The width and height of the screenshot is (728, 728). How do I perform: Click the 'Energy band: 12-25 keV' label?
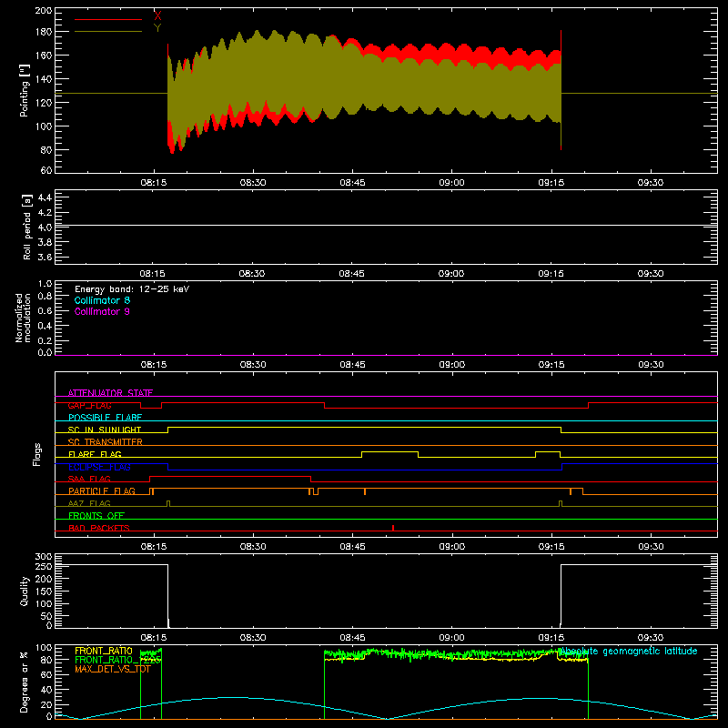tap(132, 289)
